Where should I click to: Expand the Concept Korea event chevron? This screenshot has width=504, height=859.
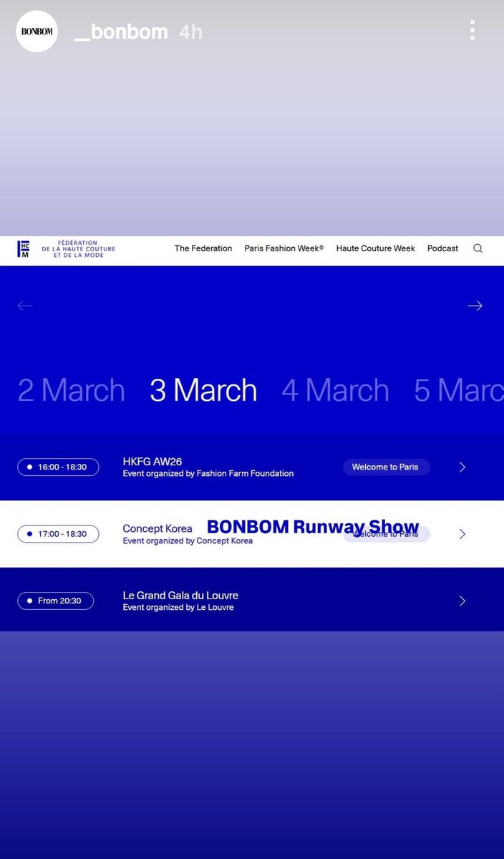pyautogui.click(x=462, y=534)
